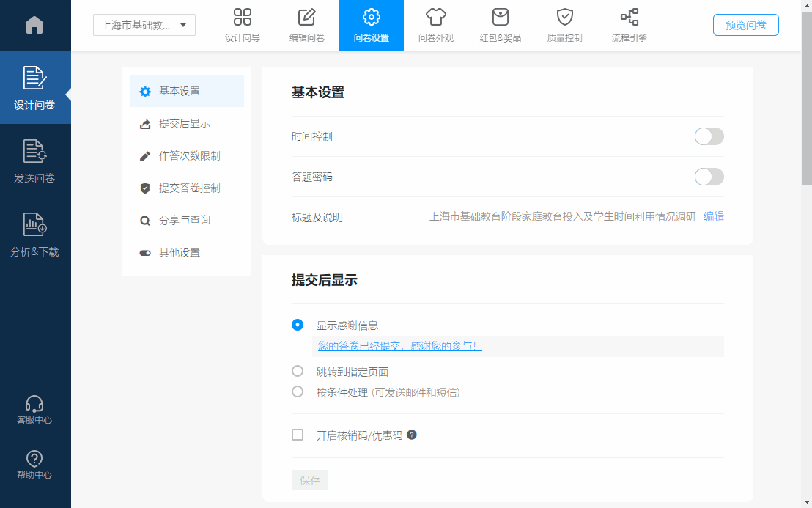The image size is (812, 508).
Task: Enable the 时间控制 toggle switch
Action: point(709,136)
